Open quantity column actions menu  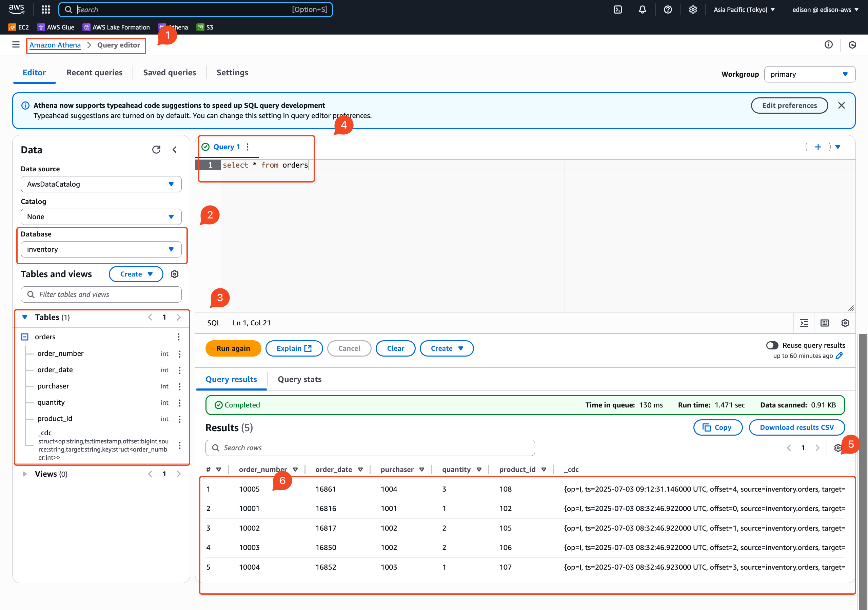tap(180, 402)
